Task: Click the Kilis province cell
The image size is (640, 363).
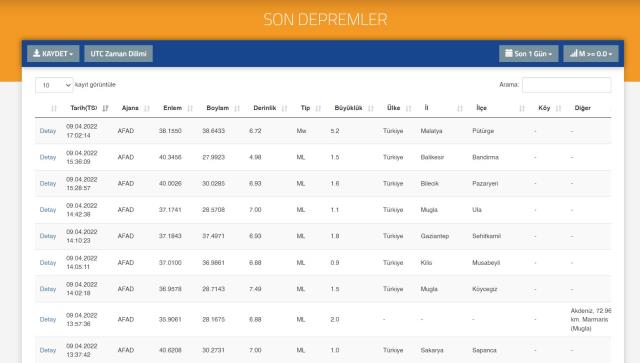Action: (x=426, y=263)
